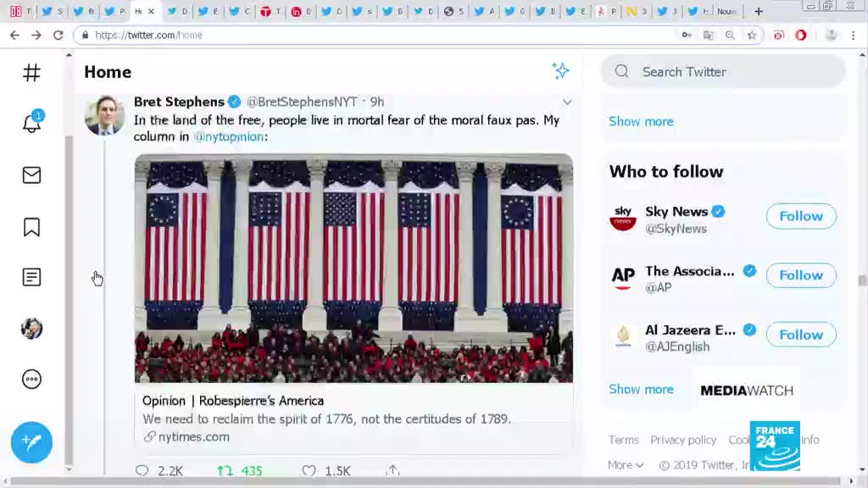Compose a new tweet with feather button
The image size is (868, 488).
pos(31,442)
